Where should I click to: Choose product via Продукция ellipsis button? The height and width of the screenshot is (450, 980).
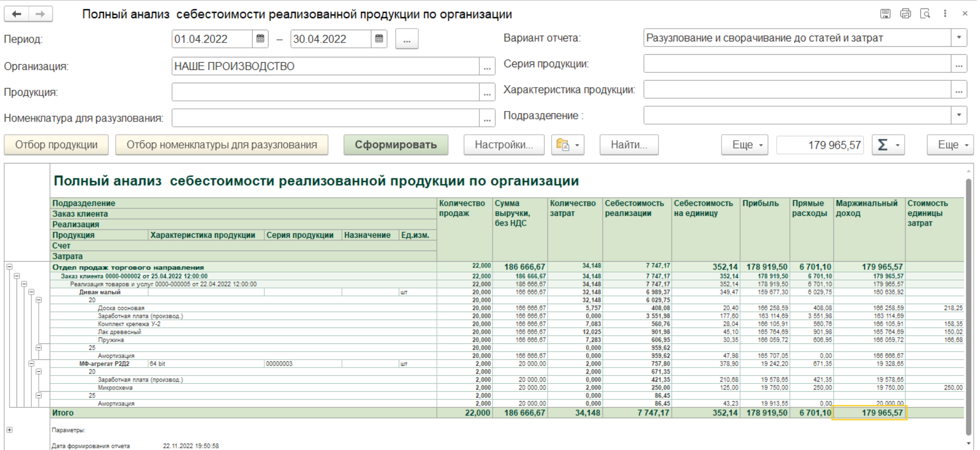pyautogui.click(x=487, y=92)
